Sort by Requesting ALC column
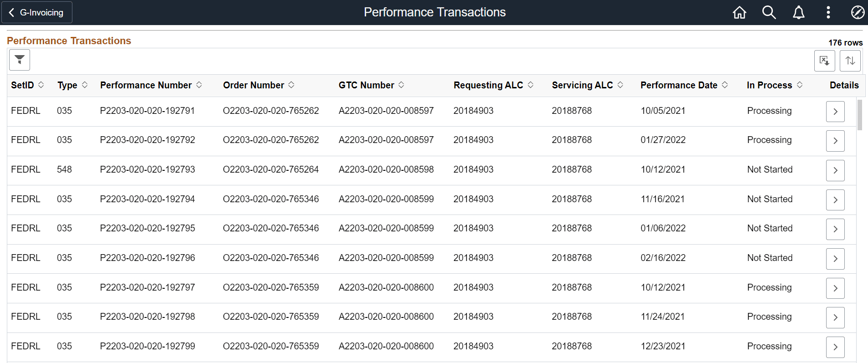This screenshot has height=363, width=868. tap(494, 85)
